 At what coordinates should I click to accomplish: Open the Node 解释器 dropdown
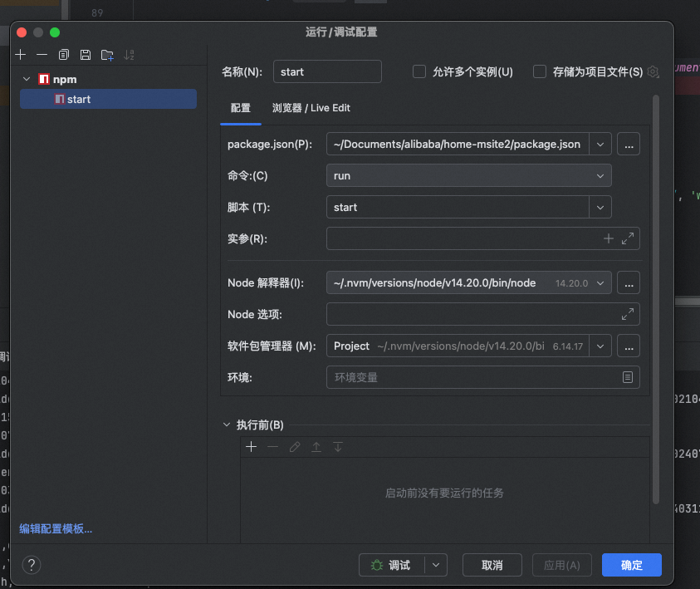pyautogui.click(x=600, y=283)
